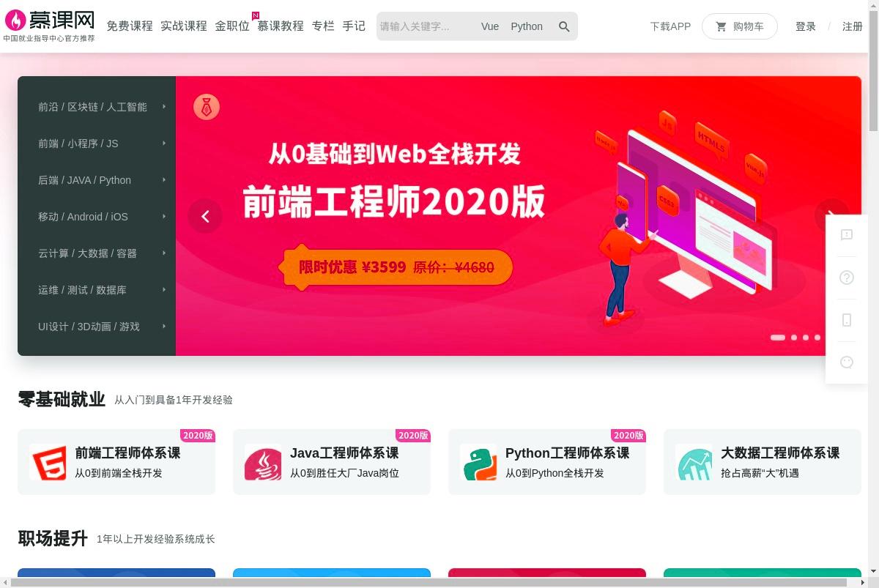Open mobile app phone icon in sidebar

(847, 320)
